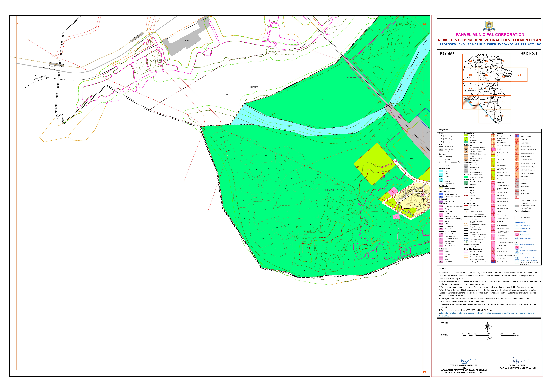
Task: Click the Agriculture Zone/NDZ green swatch
Action: click(x=466, y=177)
